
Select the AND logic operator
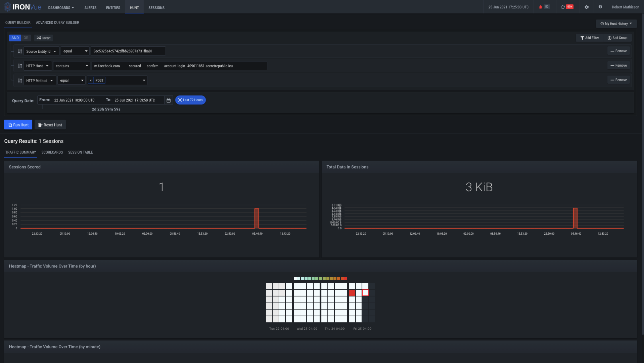[15, 38]
